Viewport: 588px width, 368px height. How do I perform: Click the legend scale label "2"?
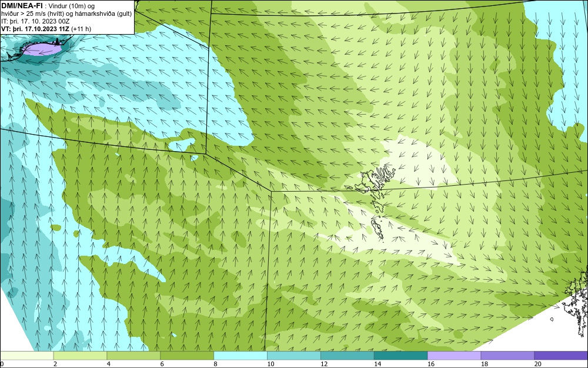(x=55, y=364)
